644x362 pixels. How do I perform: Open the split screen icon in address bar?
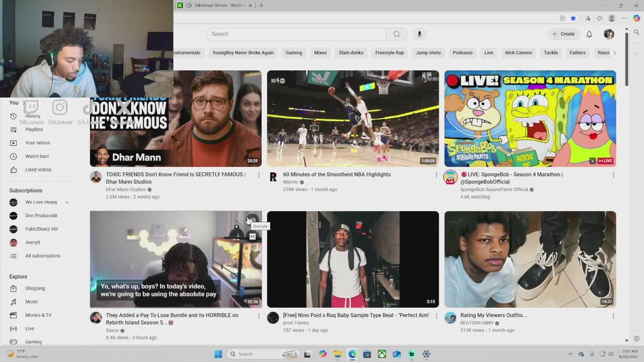pyautogui.click(x=562, y=18)
